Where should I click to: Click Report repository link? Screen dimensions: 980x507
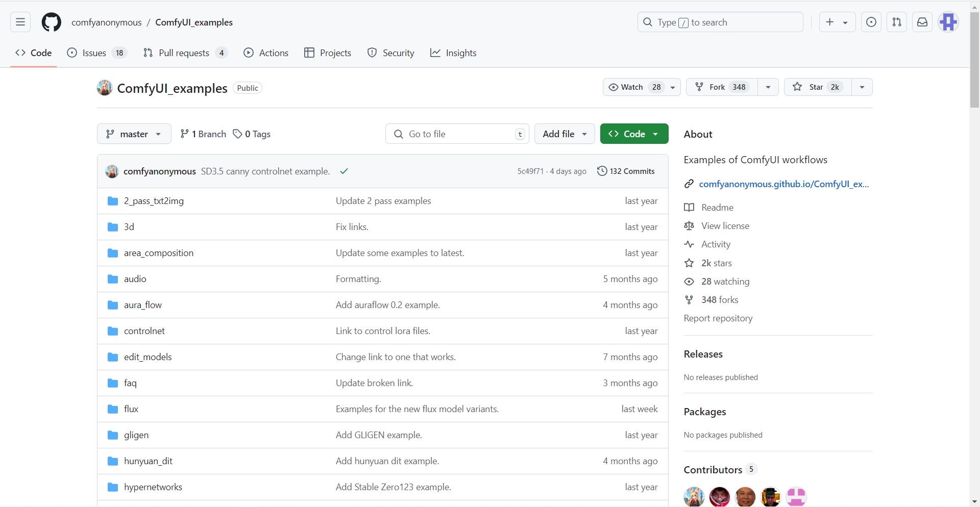718,318
